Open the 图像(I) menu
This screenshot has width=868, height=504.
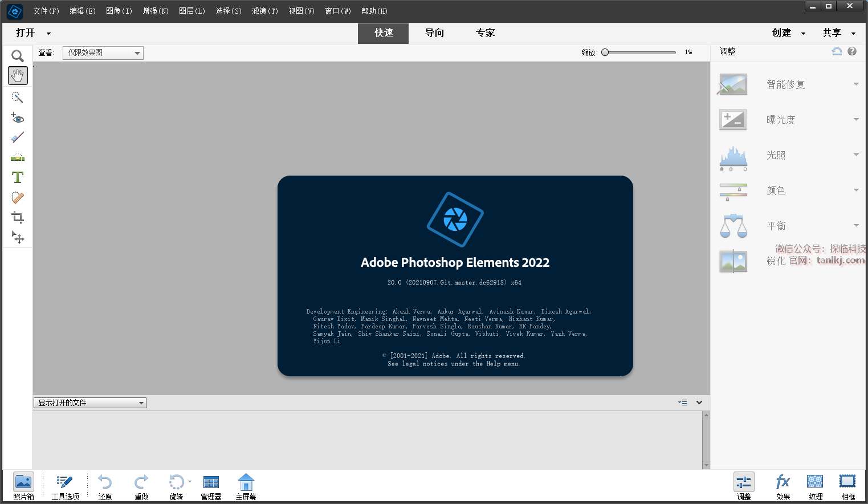[119, 11]
